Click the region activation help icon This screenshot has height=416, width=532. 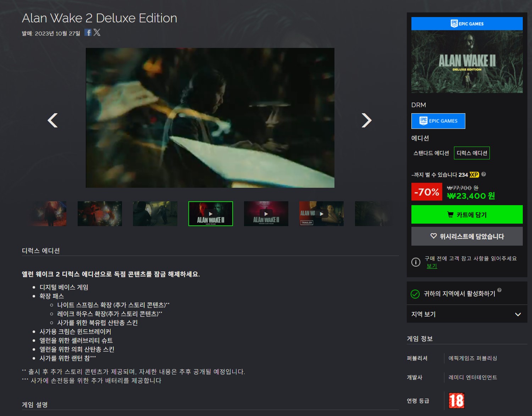point(499,290)
